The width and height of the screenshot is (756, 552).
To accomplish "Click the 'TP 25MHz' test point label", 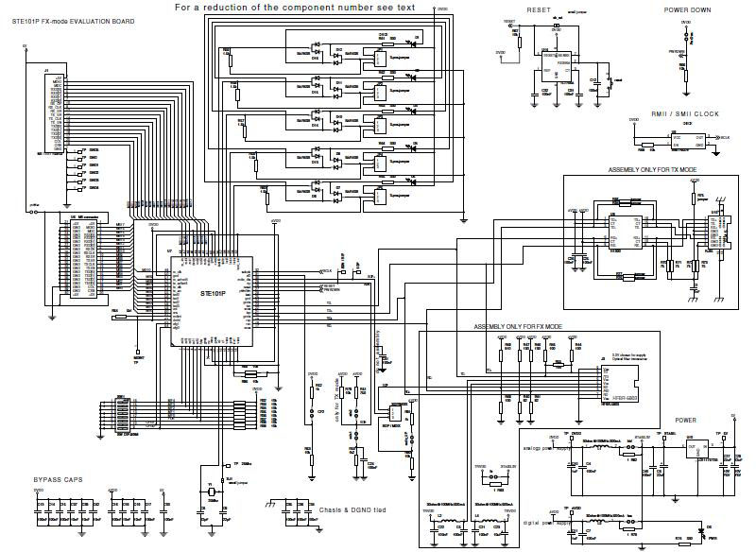I will [243, 464].
